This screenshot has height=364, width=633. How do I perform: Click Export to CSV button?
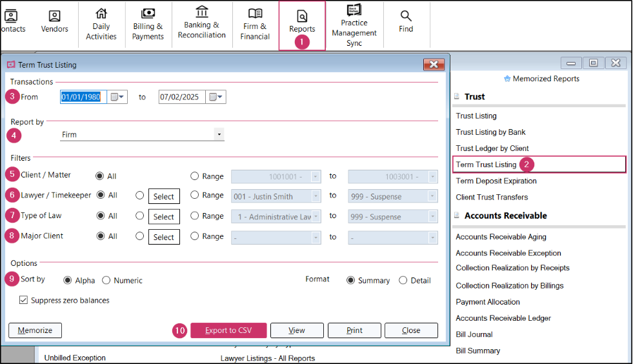click(228, 330)
